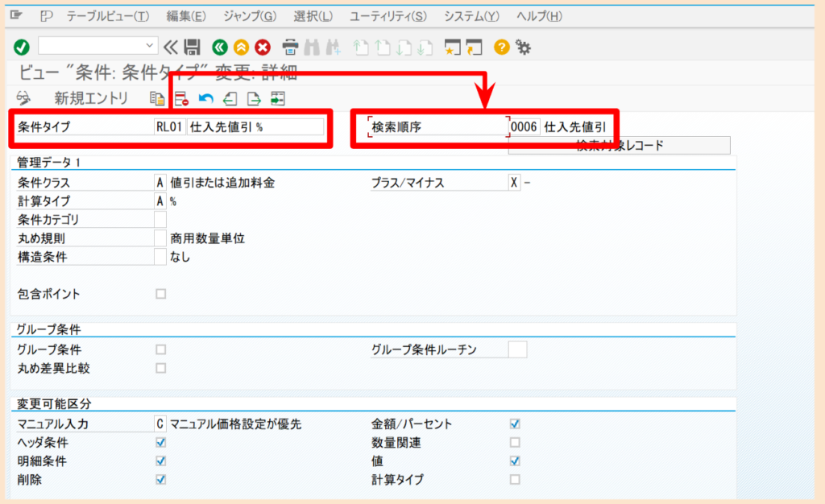
Task: Open the テーブルビュー(T) menu
Action: click(x=108, y=16)
